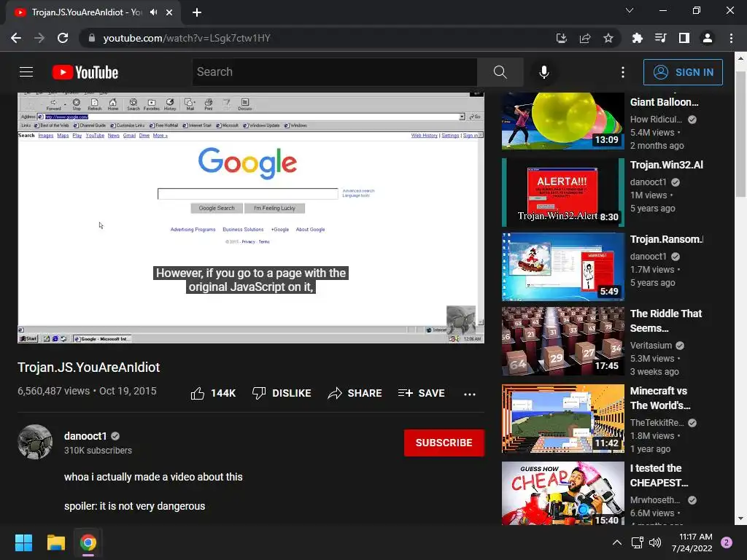Open Trojan.Win32.Alert video thumbnail

point(562,192)
